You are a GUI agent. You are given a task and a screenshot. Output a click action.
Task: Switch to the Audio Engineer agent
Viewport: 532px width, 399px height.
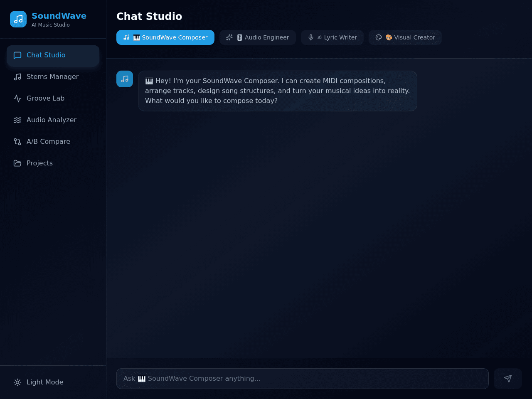[x=258, y=37]
